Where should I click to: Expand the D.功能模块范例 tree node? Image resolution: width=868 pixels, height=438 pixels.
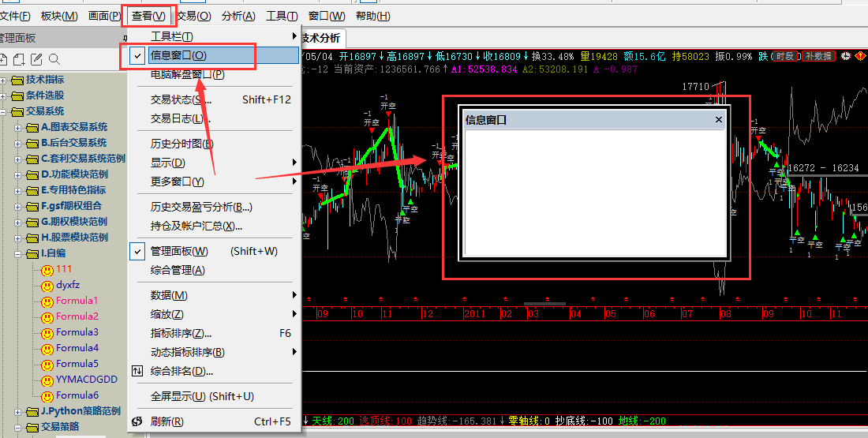point(17,175)
